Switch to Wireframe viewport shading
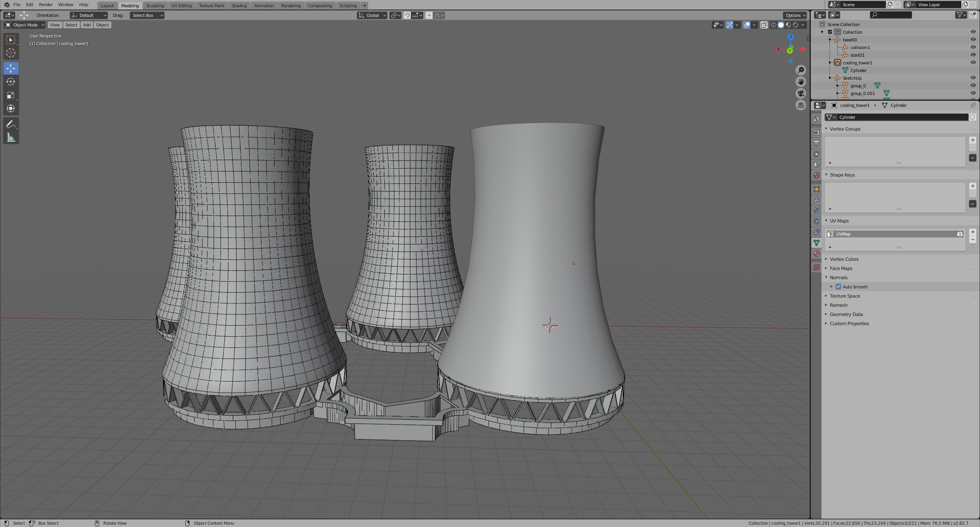Viewport: 980px width, 527px height. point(774,25)
